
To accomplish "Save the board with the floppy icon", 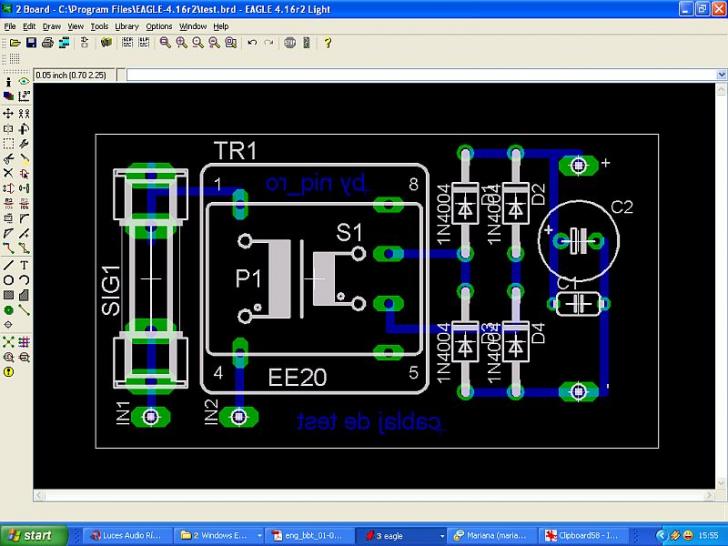I will click(x=31, y=43).
